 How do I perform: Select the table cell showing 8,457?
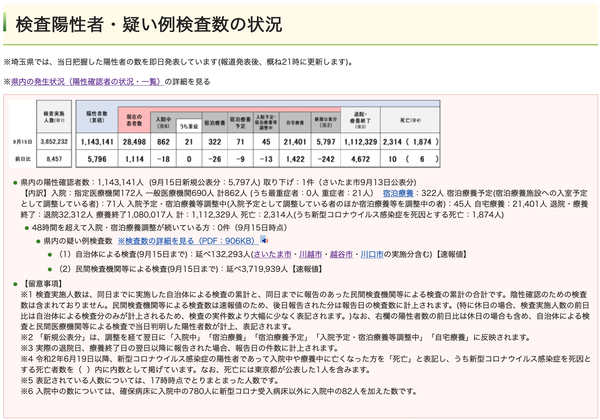(54, 158)
